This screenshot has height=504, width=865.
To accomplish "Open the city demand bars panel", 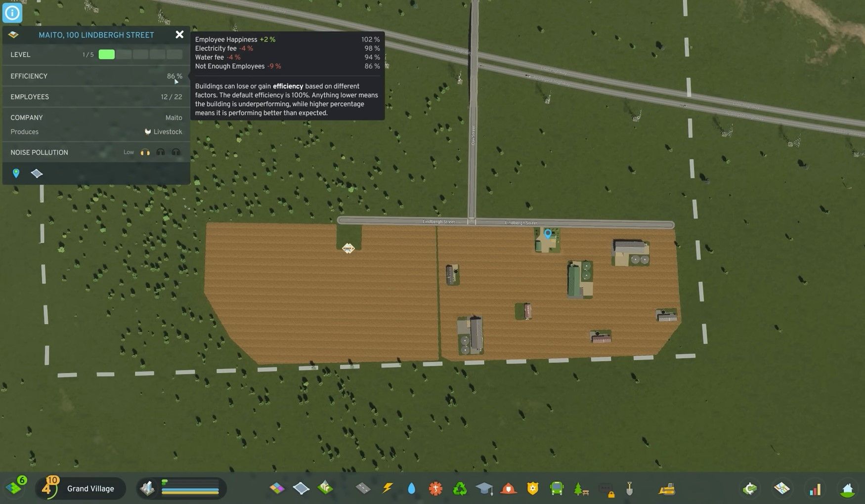I will 181,488.
